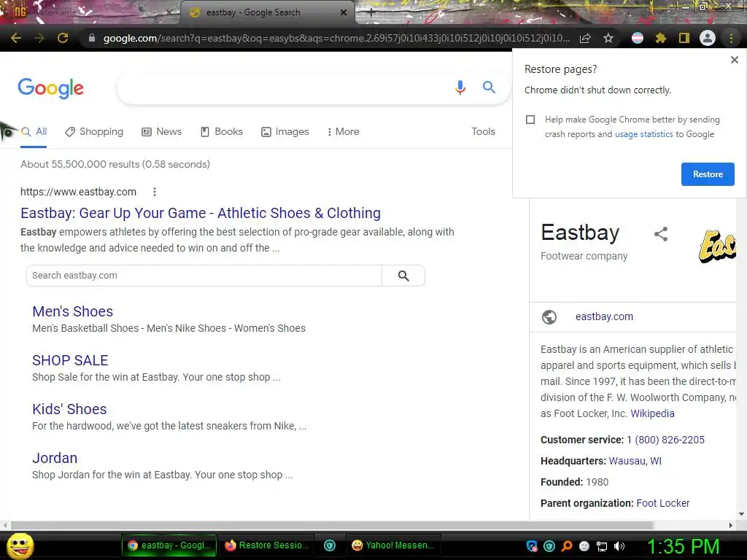
Task: Switch to News results
Action: tap(161, 132)
